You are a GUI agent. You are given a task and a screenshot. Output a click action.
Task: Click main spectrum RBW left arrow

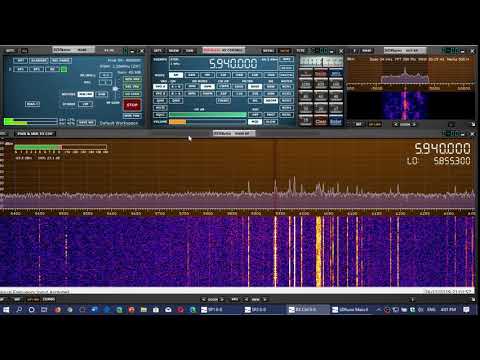pos(246,300)
